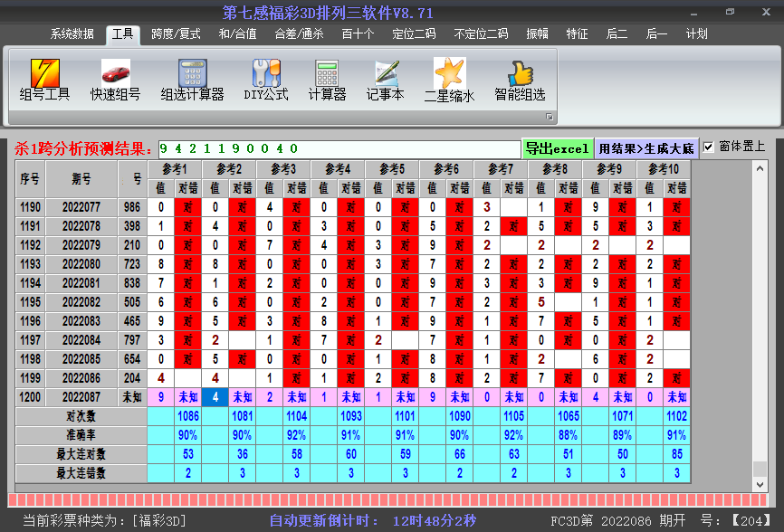This screenshot has height=532, width=784.
Task: Open the 组号工具 tool icon
Action: click(44, 80)
